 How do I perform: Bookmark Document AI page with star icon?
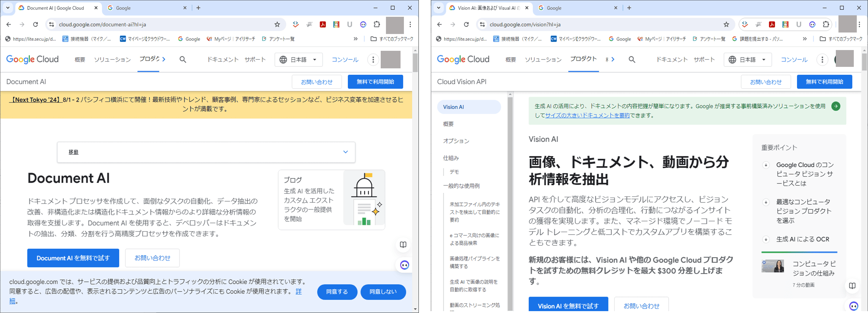277,24
